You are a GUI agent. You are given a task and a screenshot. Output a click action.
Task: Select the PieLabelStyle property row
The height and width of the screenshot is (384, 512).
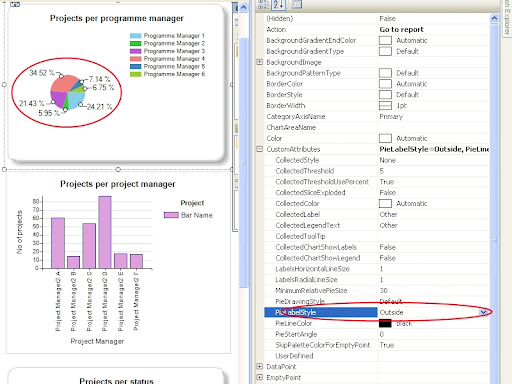coord(377,312)
